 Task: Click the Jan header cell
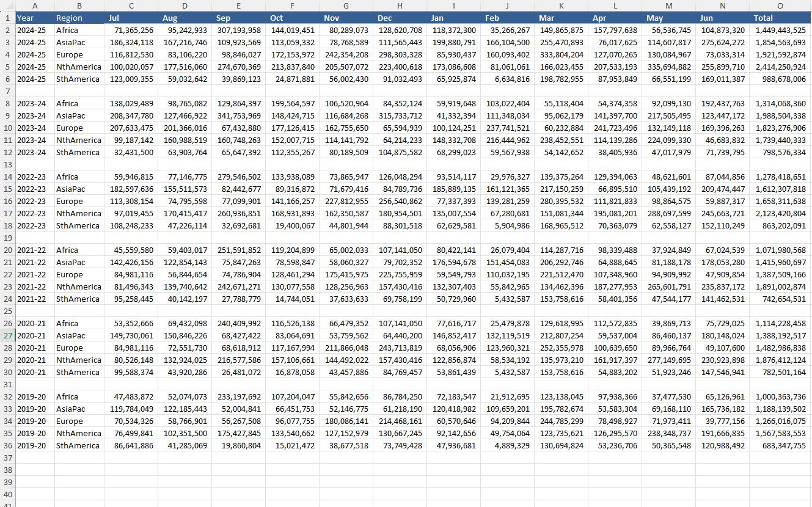(453, 18)
